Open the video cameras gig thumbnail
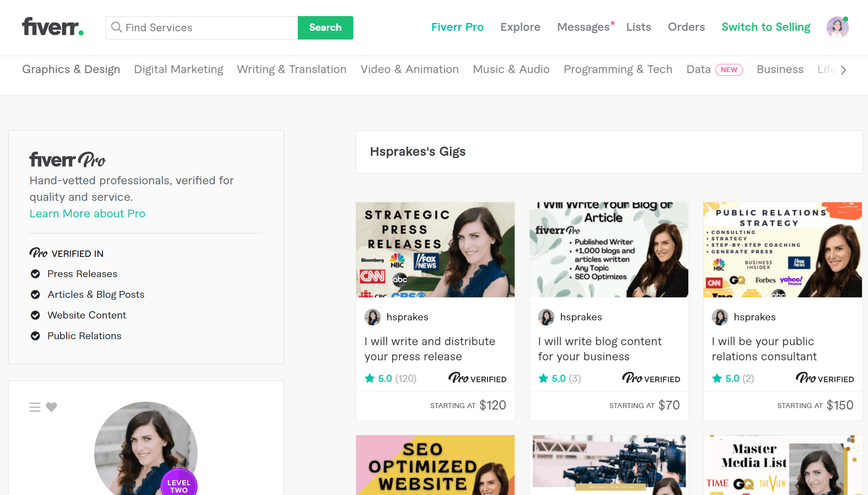 click(x=609, y=465)
